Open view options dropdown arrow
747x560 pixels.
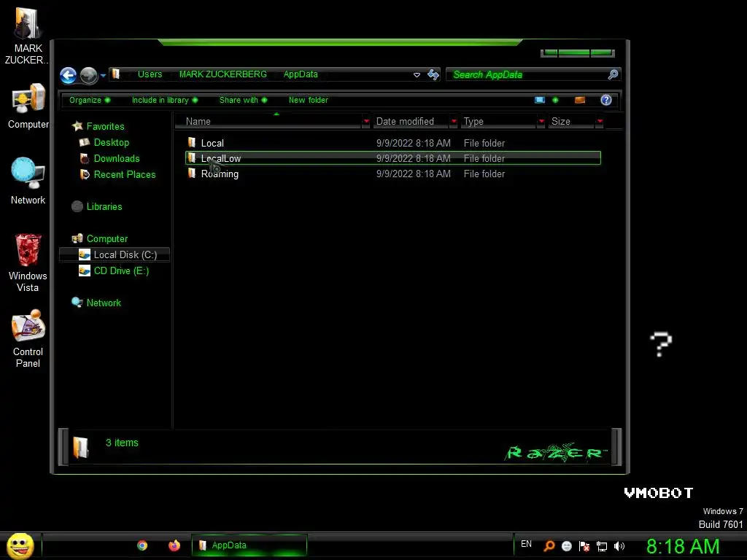click(555, 100)
